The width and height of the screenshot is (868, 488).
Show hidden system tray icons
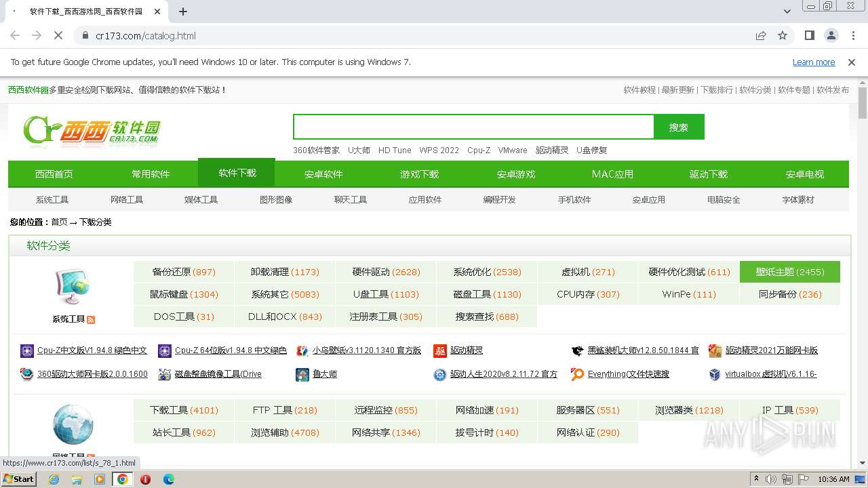point(756,479)
